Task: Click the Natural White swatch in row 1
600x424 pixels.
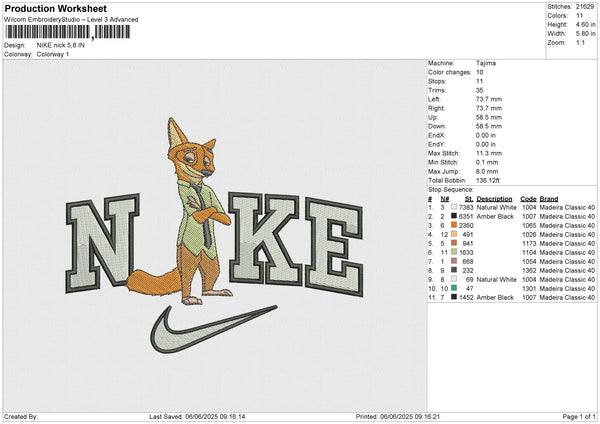Action: [x=454, y=207]
